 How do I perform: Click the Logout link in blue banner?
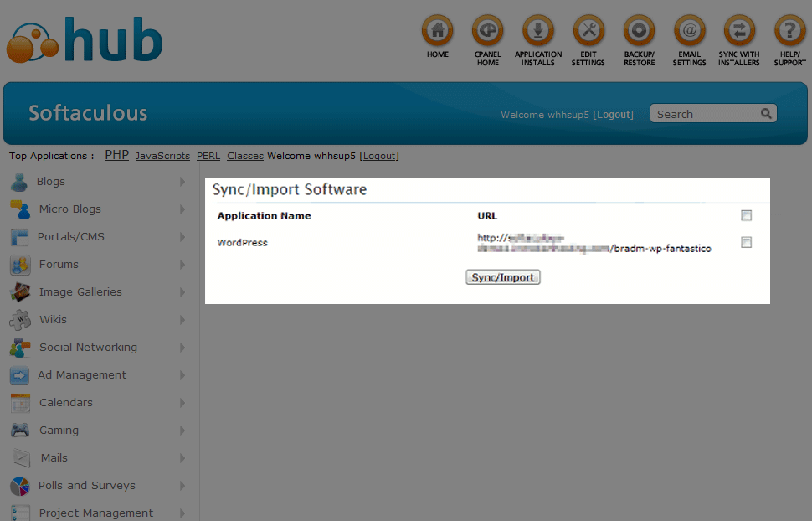[614, 115]
